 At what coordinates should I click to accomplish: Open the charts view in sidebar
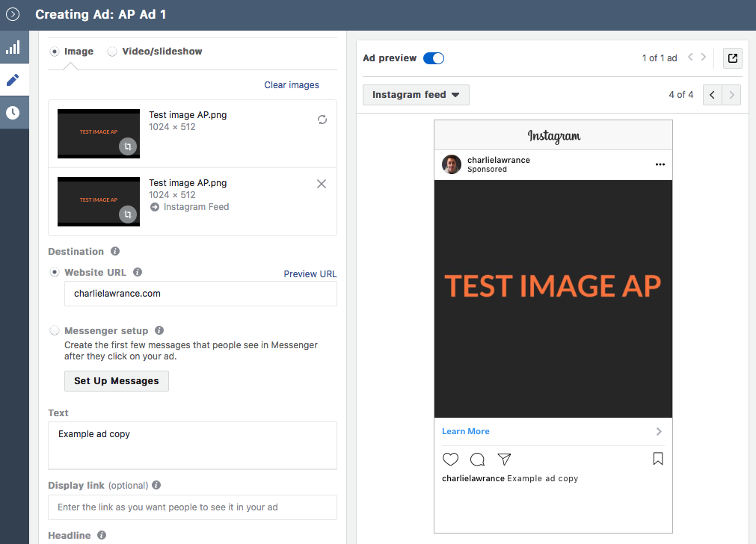13,48
